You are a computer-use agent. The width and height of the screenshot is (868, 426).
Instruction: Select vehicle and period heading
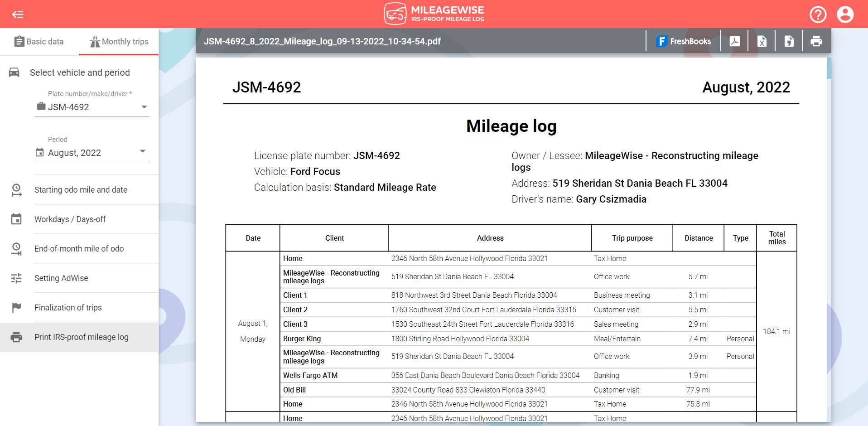point(80,73)
